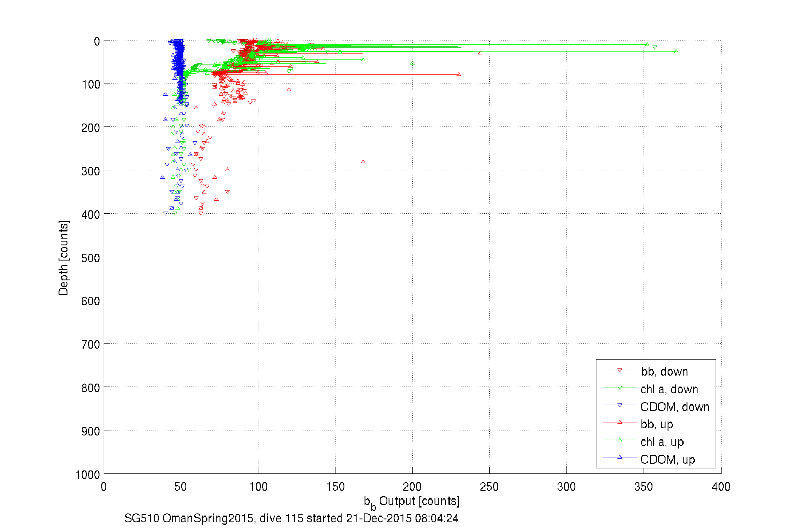Click the x-axis tick label 300
Image resolution: width=797 pixels, height=532 pixels.
click(x=566, y=487)
